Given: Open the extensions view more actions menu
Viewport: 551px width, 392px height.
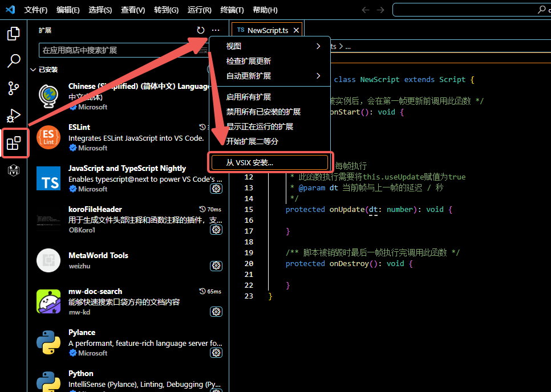Looking at the screenshot, I should (x=216, y=30).
